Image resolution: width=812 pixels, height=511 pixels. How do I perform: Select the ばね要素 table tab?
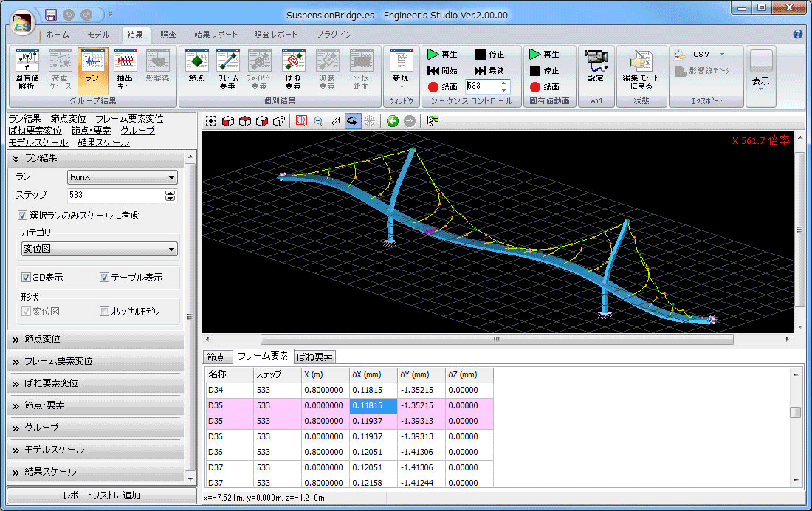pyautogui.click(x=314, y=357)
